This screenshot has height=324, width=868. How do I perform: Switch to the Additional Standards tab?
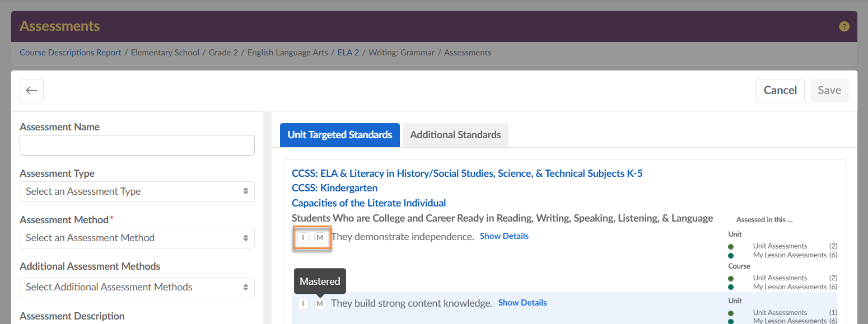click(x=455, y=135)
